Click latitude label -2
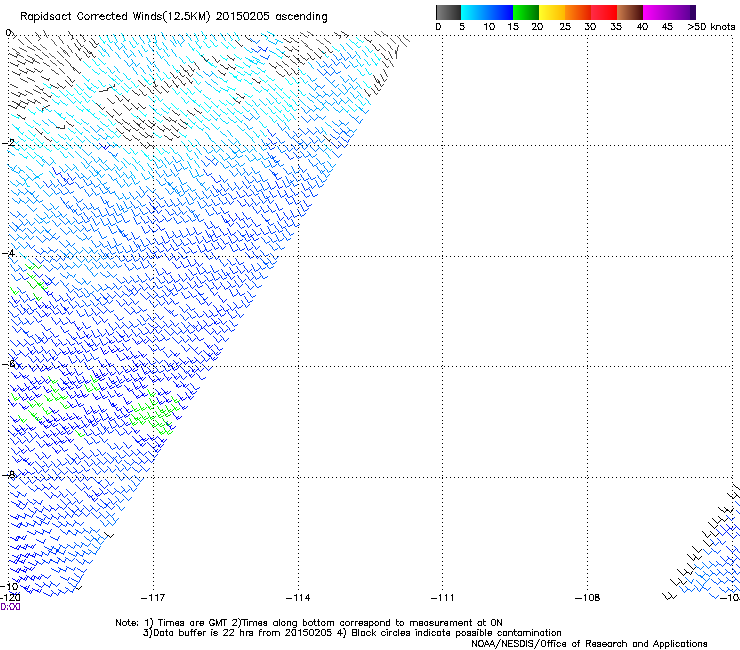 pyautogui.click(x=8, y=143)
